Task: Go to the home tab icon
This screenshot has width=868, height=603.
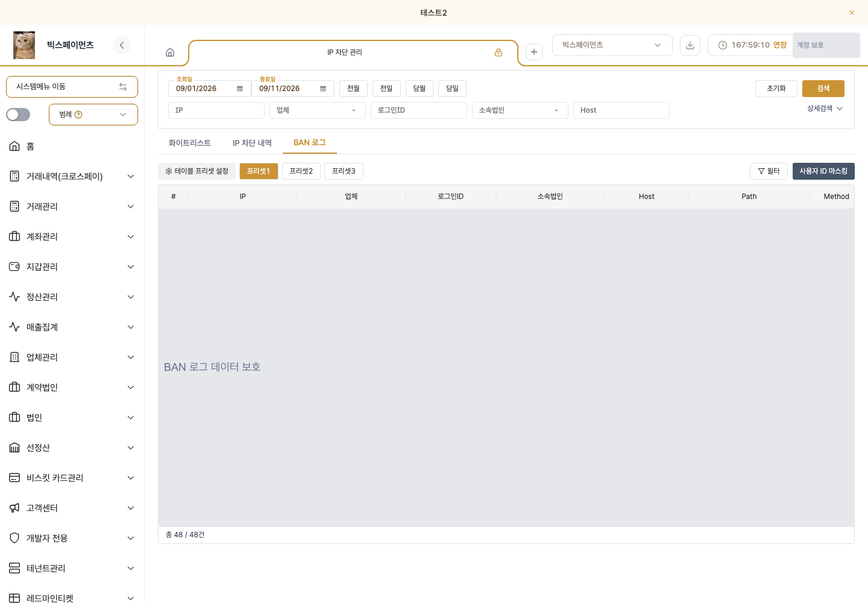Action: coord(170,52)
